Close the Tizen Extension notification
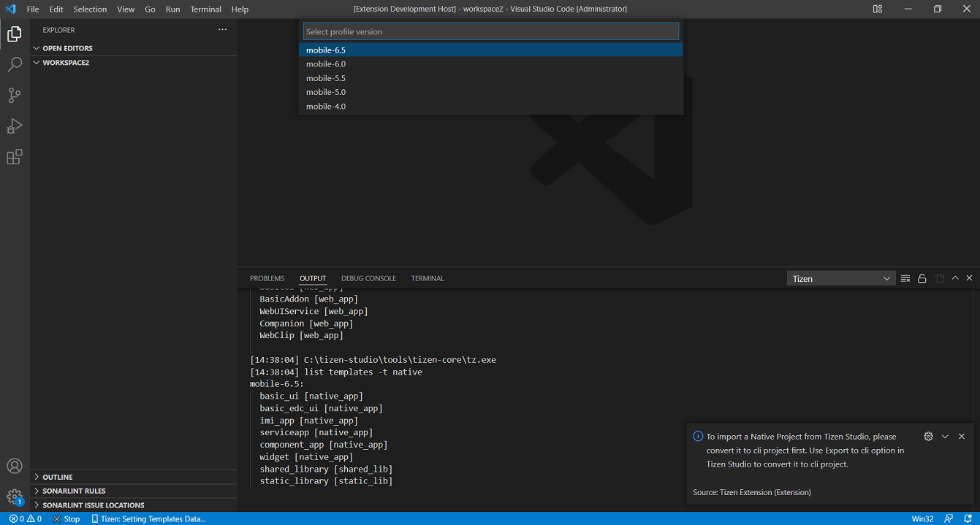 pyautogui.click(x=962, y=437)
